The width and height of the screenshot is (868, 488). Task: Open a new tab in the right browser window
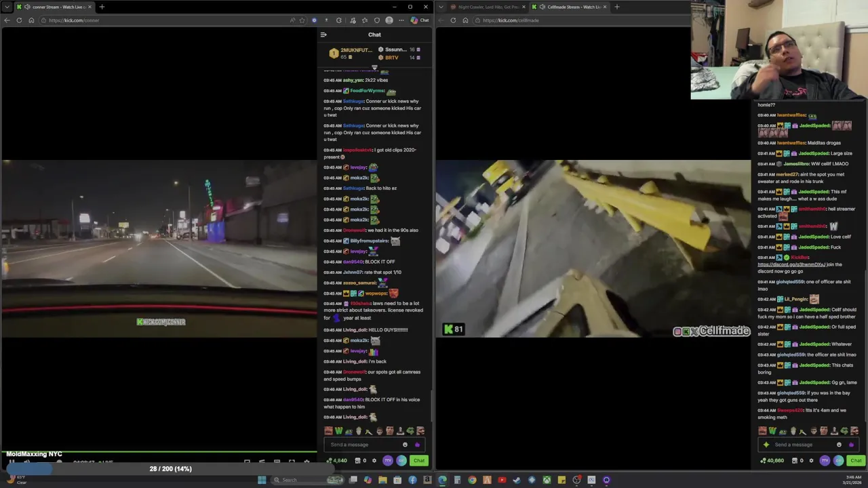pos(616,7)
